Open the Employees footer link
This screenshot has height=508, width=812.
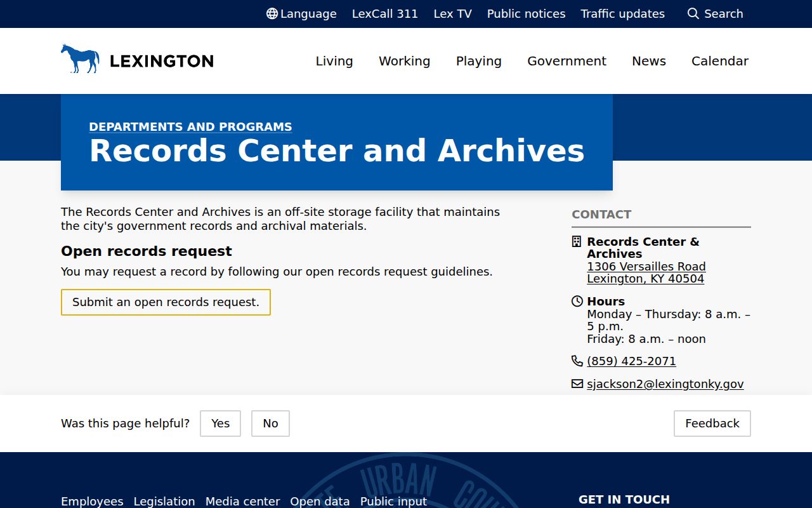click(x=92, y=501)
